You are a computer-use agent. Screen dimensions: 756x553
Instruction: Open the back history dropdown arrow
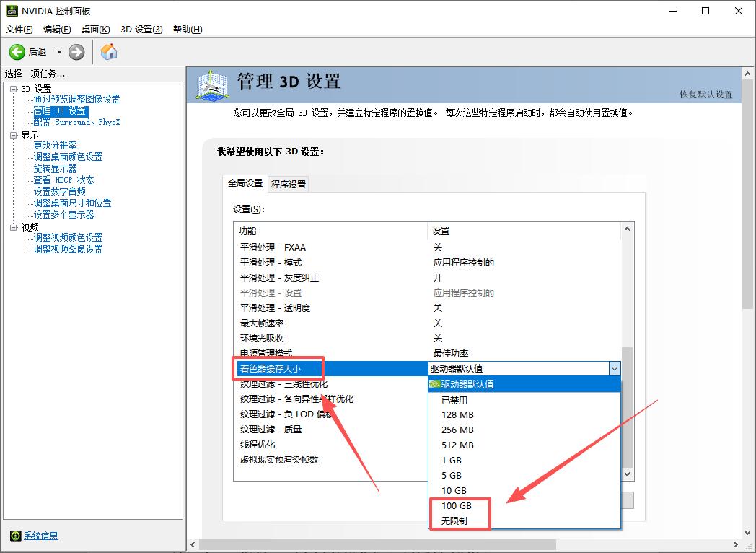(x=59, y=52)
